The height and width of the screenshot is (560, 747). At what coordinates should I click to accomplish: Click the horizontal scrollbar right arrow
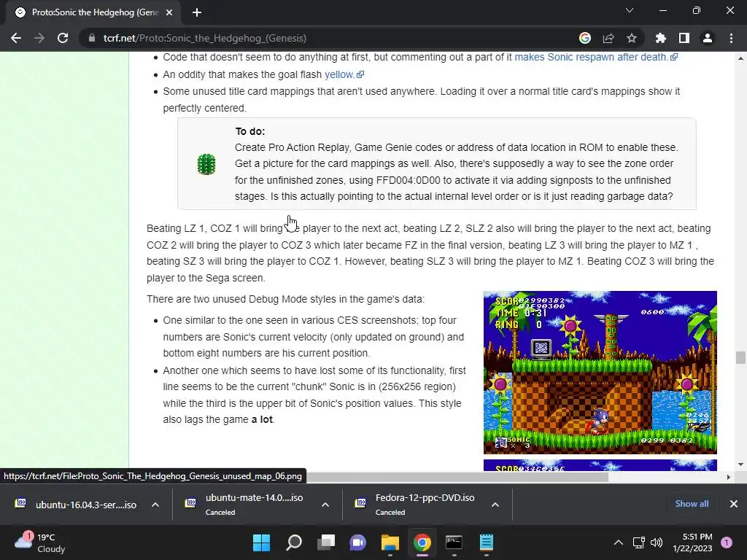click(x=728, y=477)
